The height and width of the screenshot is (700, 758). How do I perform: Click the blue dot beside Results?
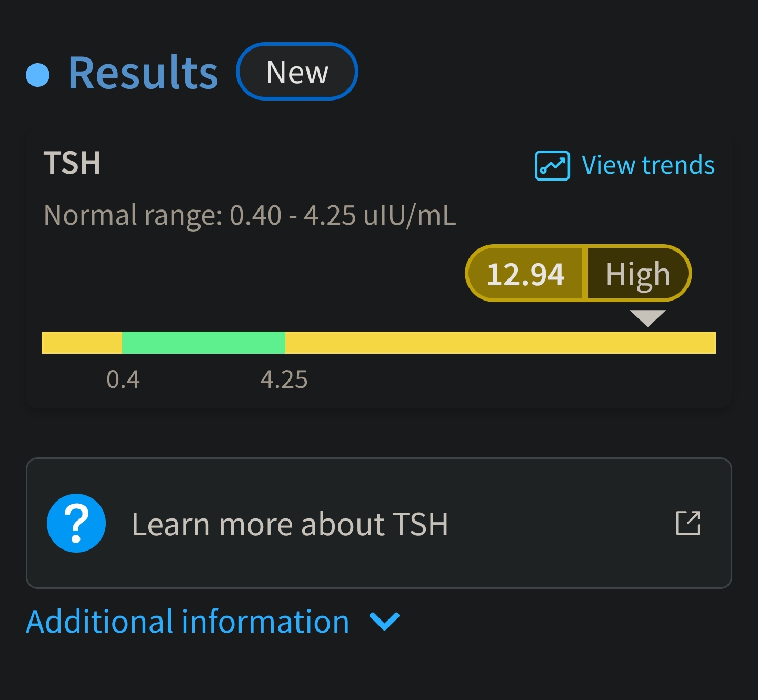pyautogui.click(x=38, y=75)
